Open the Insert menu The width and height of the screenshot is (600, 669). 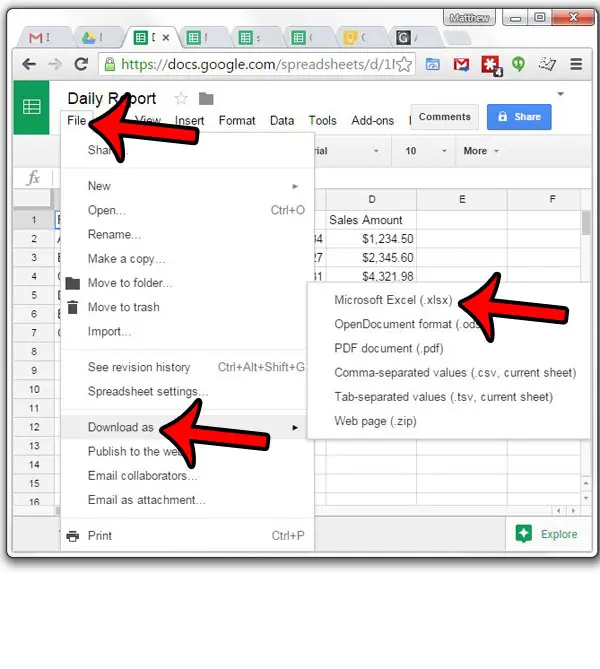(x=189, y=121)
